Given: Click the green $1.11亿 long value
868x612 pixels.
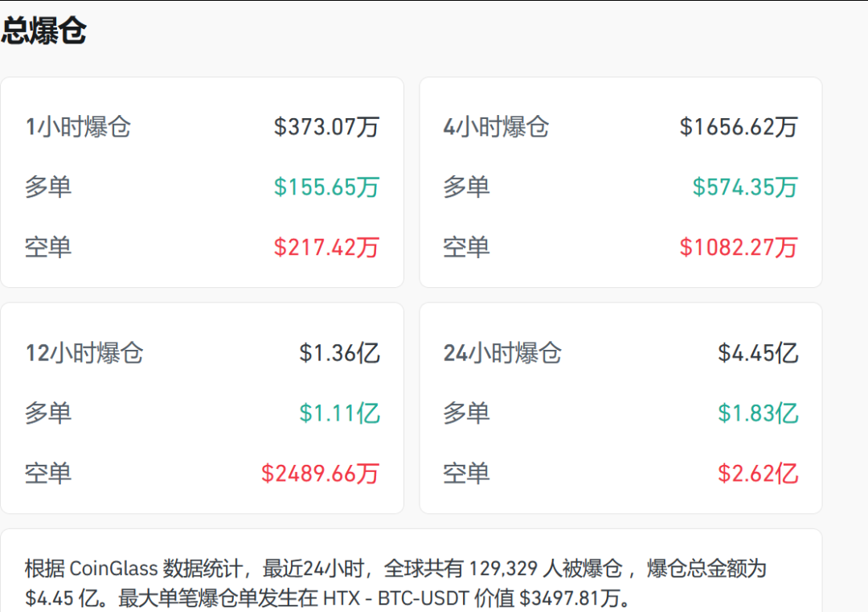Looking at the screenshot, I should pos(339,413).
